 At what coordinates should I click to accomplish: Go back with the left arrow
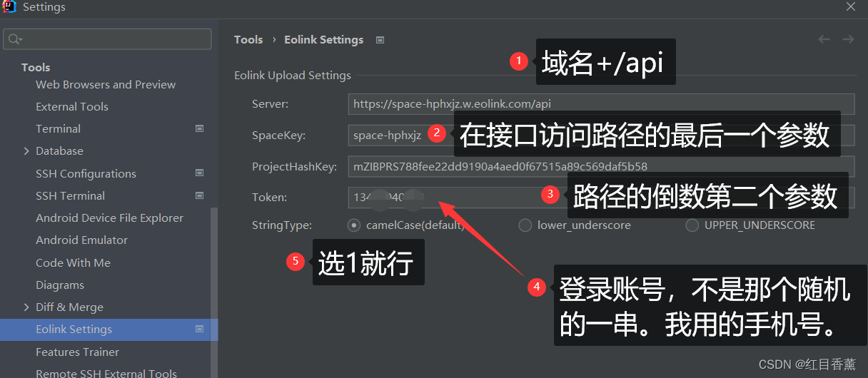point(824,39)
